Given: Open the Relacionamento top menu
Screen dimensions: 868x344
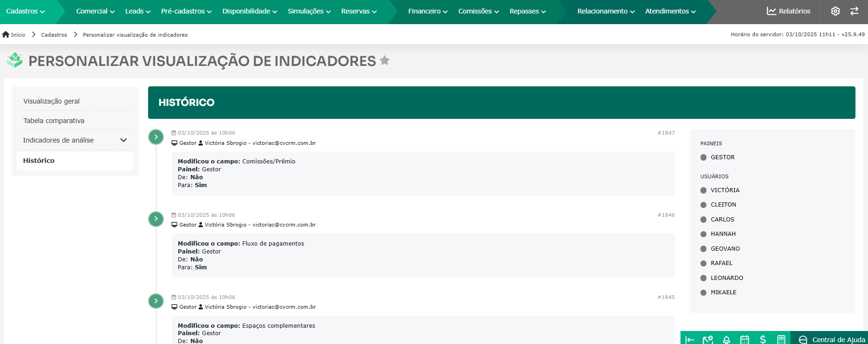Looking at the screenshot, I should pyautogui.click(x=606, y=11).
